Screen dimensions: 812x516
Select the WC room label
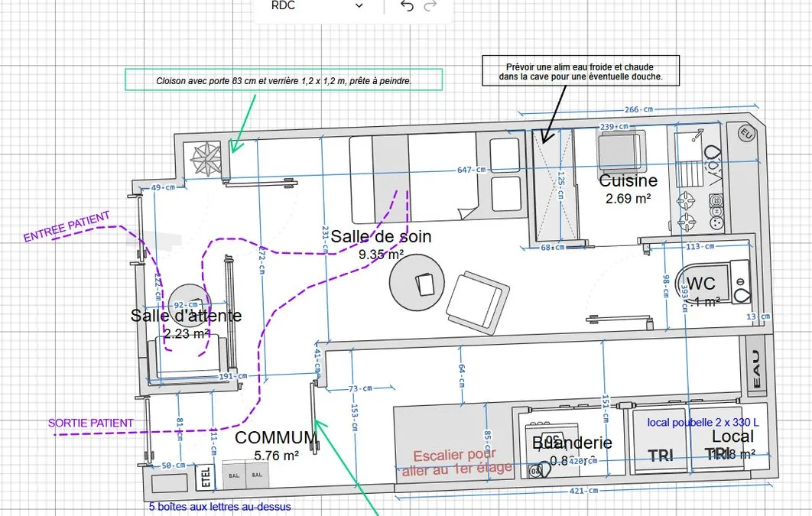(701, 284)
